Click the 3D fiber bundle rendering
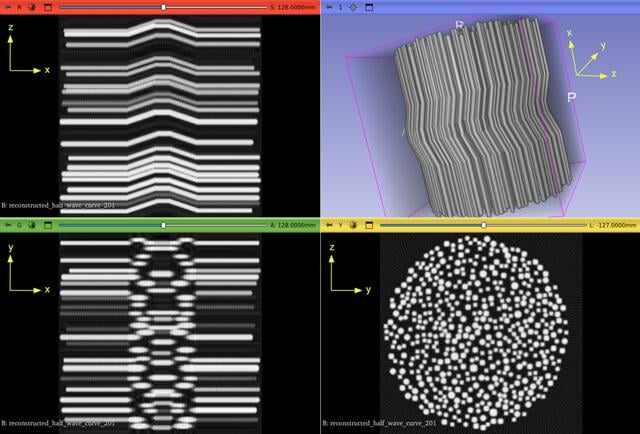 [482, 118]
